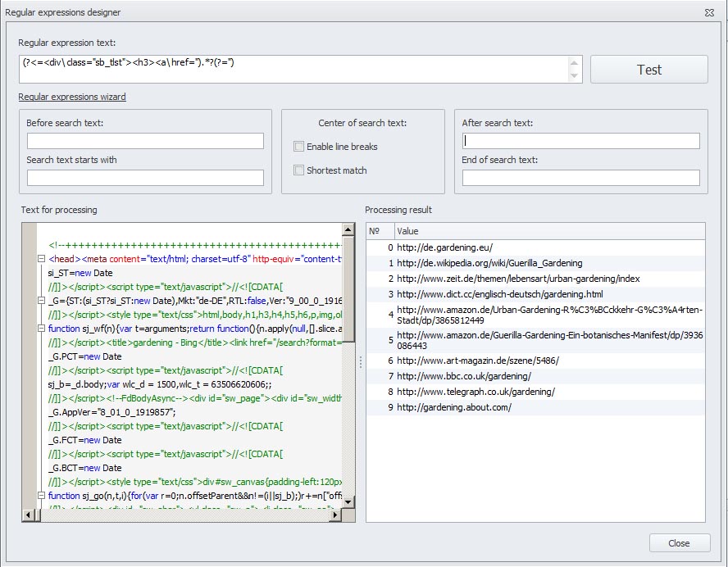This screenshot has height=567, width=728.
Task: Select the www.zeit.de urban-gardening result
Action: click(x=536, y=279)
